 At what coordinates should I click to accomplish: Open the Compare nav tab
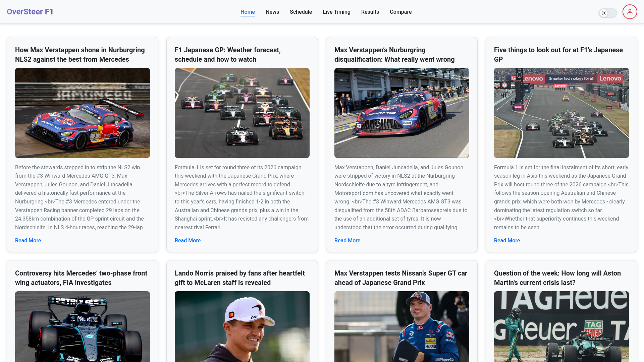400,12
